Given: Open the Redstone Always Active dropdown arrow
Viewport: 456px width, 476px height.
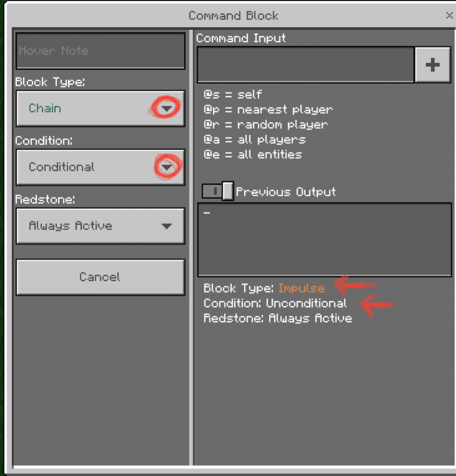Looking at the screenshot, I should (166, 226).
